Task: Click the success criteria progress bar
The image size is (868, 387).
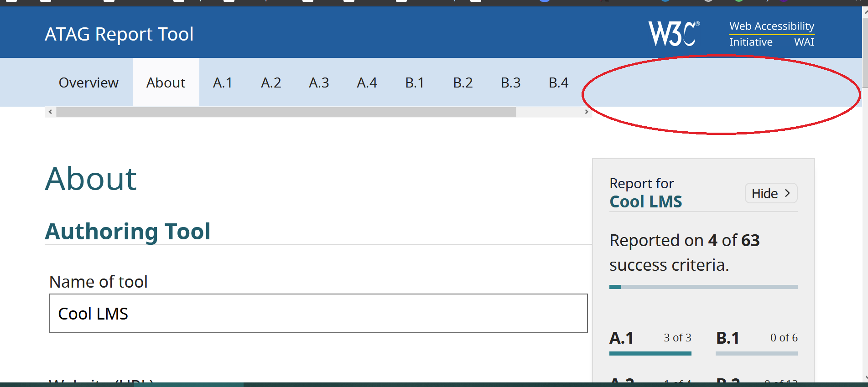Action: [703, 286]
